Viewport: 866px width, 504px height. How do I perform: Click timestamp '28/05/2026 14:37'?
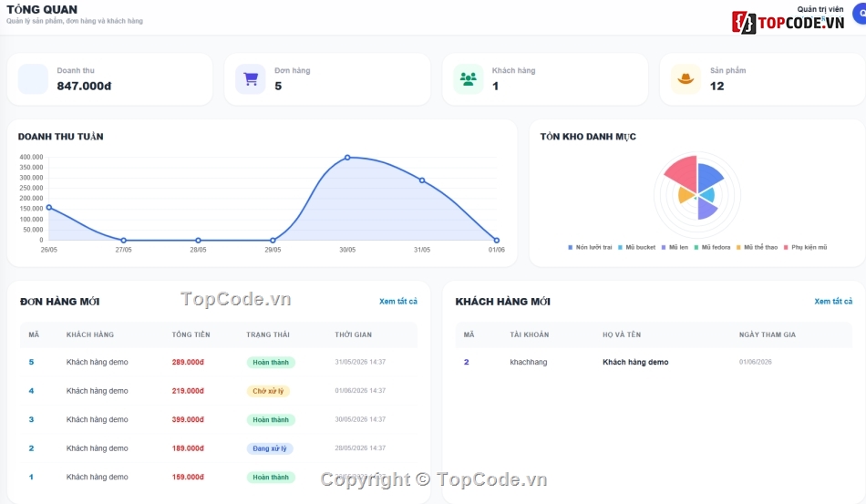click(360, 448)
